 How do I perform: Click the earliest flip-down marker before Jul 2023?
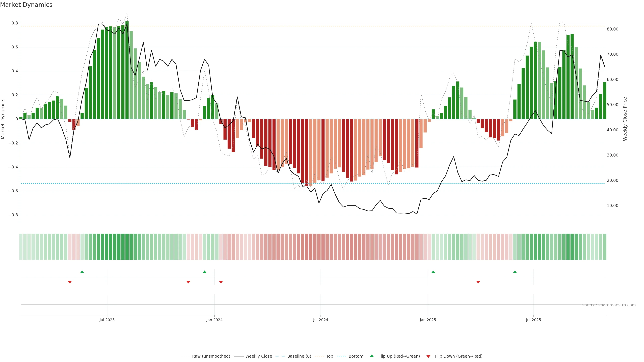(70, 282)
